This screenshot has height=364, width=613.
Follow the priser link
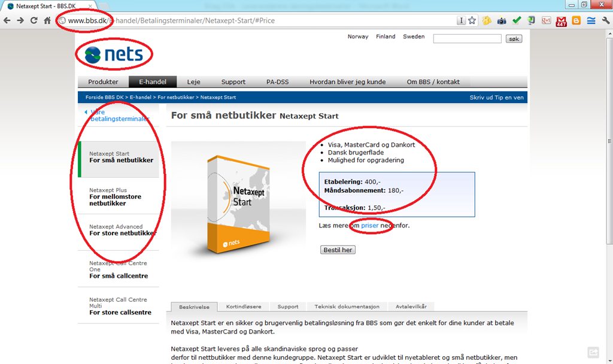click(369, 226)
